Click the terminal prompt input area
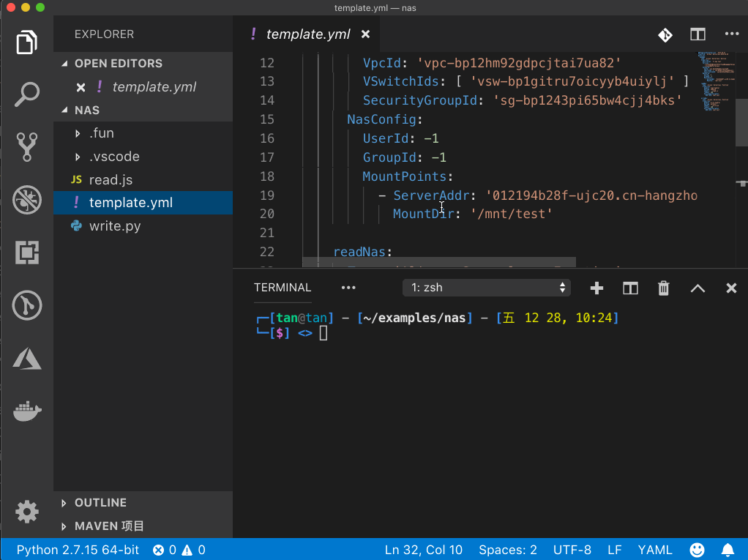The width and height of the screenshot is (748, 560). pyautogui.click(x=323, y=333)
